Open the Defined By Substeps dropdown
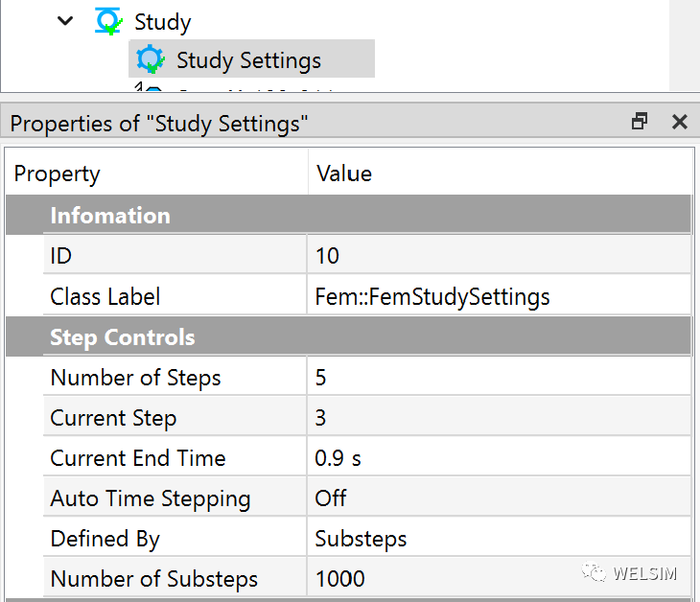The image size is (700, 602). 499,538
